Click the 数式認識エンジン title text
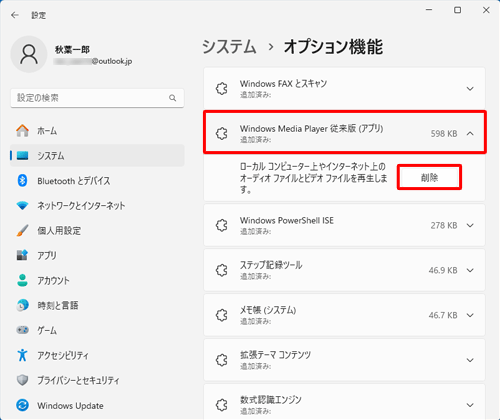Image resolution: width=500 pixels, height=420 pixels. [x=271, y=400]
